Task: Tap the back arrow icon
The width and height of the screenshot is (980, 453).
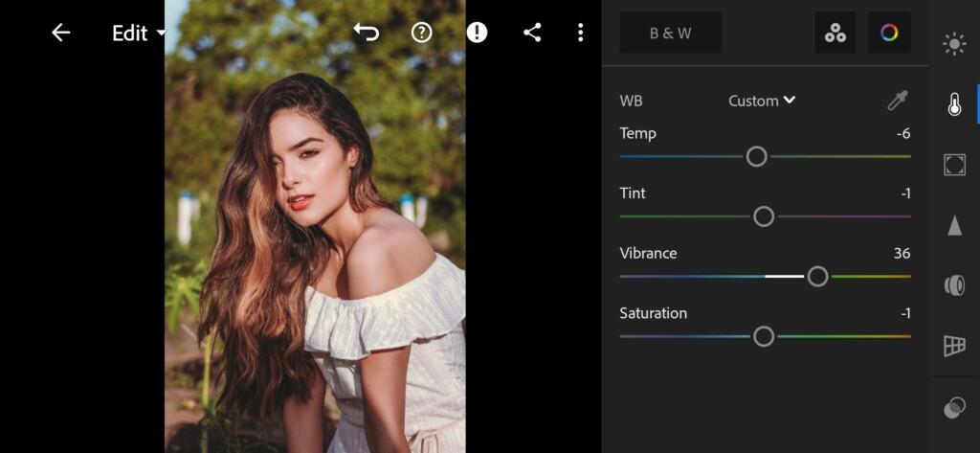Action: (60, 33)
